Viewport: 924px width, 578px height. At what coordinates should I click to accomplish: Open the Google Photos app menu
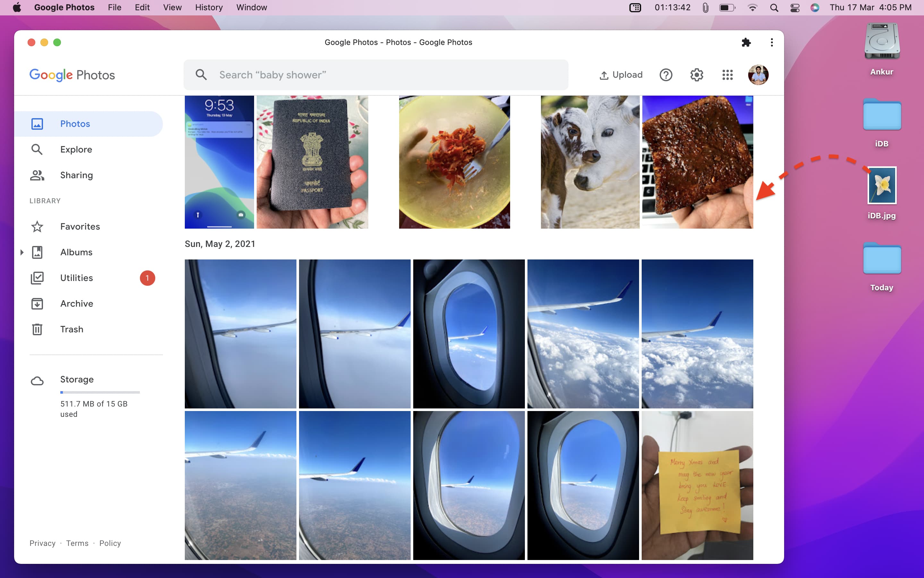pos(64,7)
